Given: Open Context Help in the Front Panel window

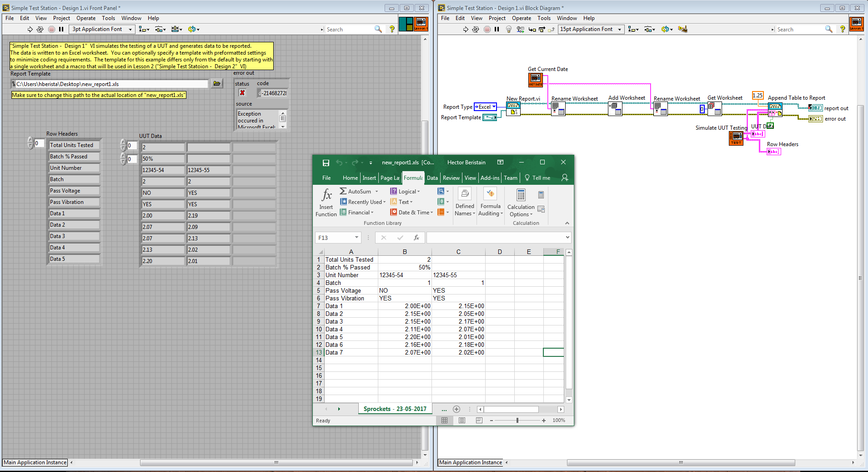Looking at the screenshot, I should click(392, 29).
